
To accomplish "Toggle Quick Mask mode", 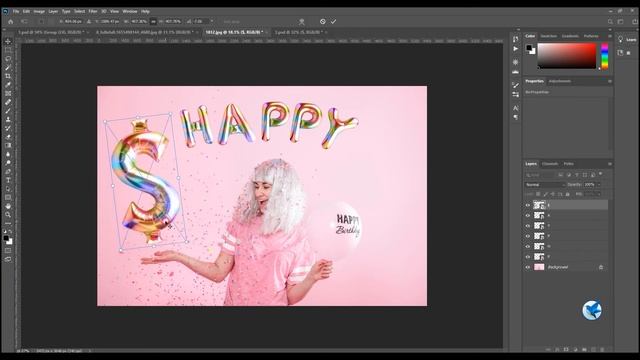I will pos(8,251).
